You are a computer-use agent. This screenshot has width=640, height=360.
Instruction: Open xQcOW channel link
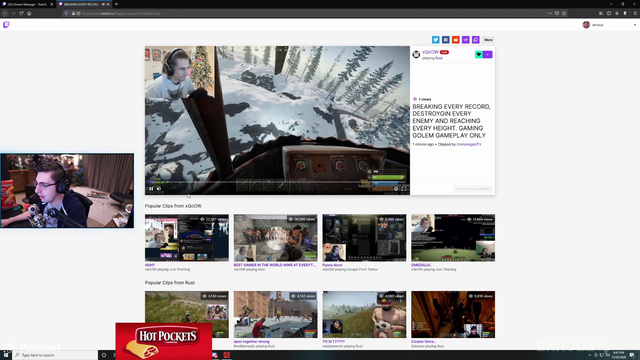(430, 52)
